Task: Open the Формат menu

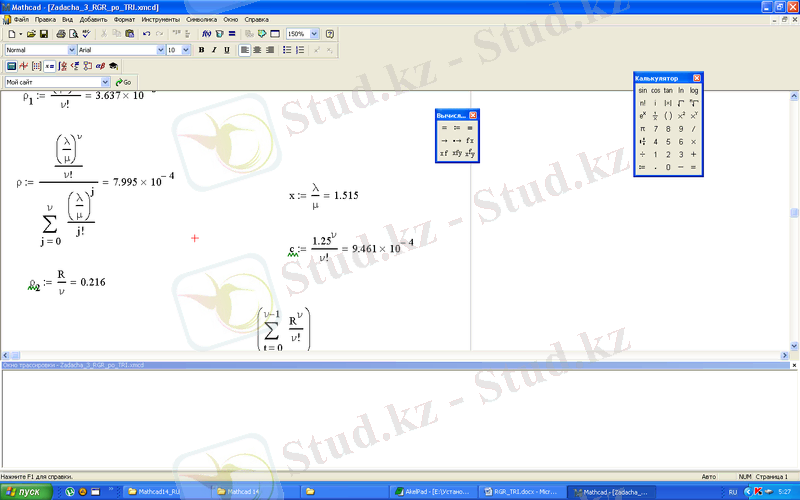Action: 124,19
